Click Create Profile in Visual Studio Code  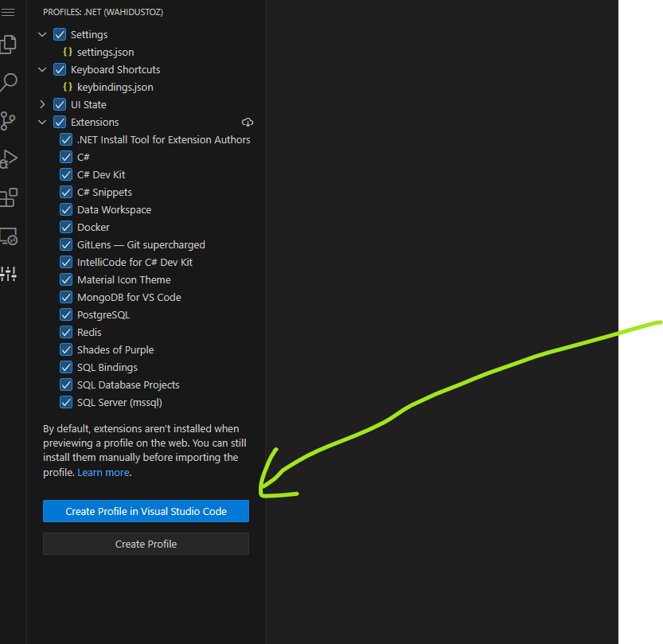[146, 511]
